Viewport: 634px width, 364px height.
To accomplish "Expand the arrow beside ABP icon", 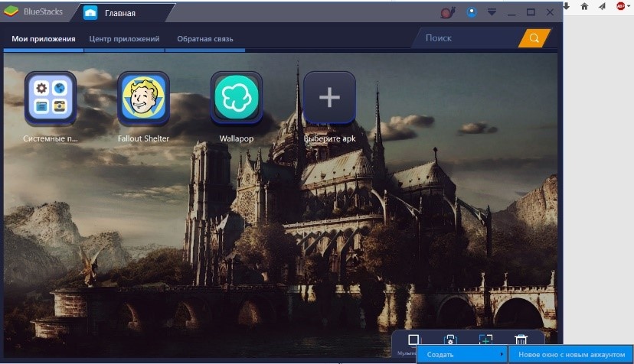I will [629, 6].
